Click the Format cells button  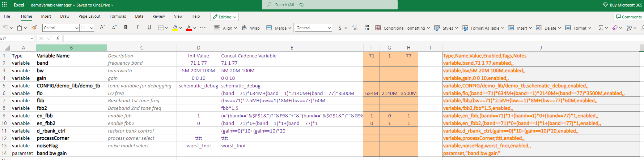(578, 28)
